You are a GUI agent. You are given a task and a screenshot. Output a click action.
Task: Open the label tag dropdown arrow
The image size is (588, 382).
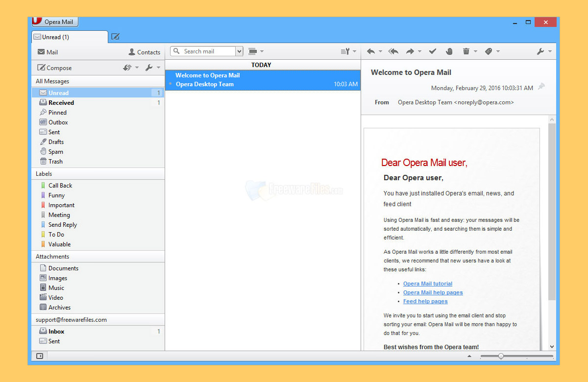coord(498,51)
